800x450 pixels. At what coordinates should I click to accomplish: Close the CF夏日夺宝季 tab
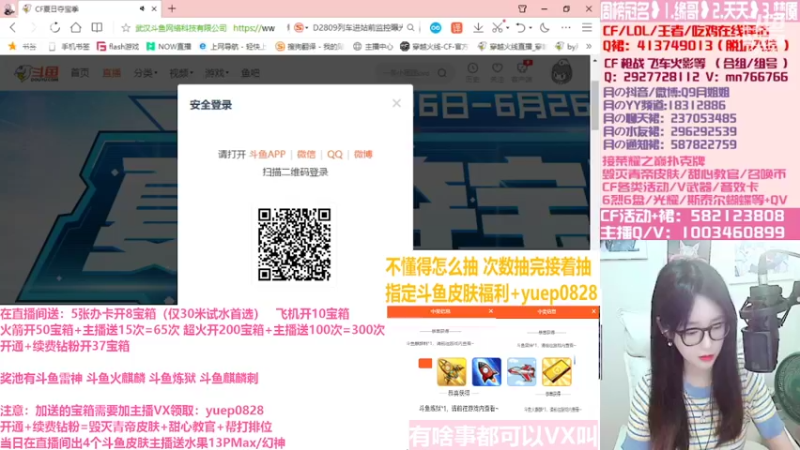click(x=154, y=9)
